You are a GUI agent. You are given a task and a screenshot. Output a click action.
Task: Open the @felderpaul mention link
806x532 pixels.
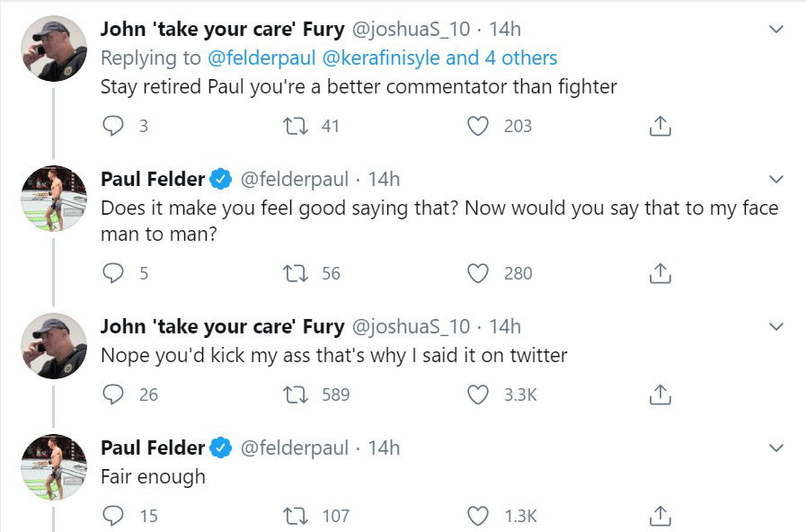[x=257, y=58]
